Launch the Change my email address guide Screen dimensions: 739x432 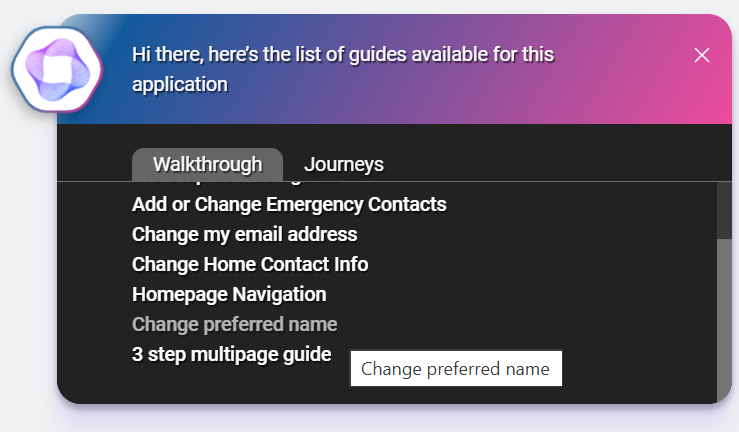244,235
